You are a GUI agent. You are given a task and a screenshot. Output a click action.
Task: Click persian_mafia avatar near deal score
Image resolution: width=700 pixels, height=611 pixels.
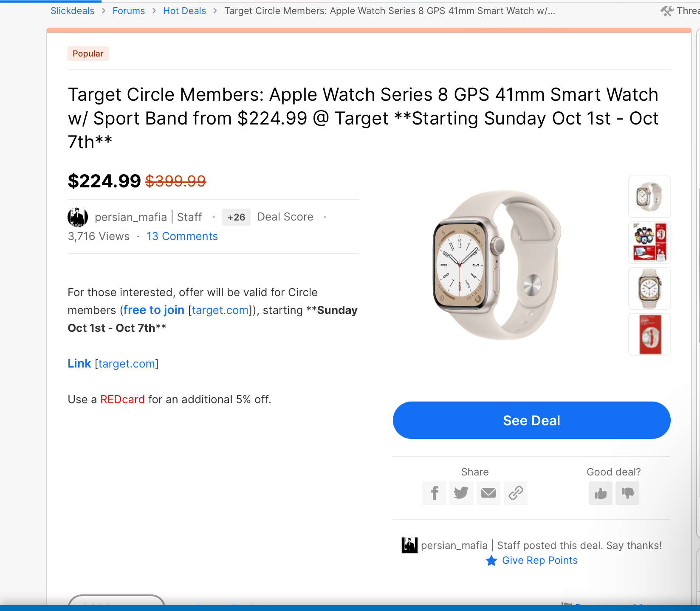[x=78, y=217]
